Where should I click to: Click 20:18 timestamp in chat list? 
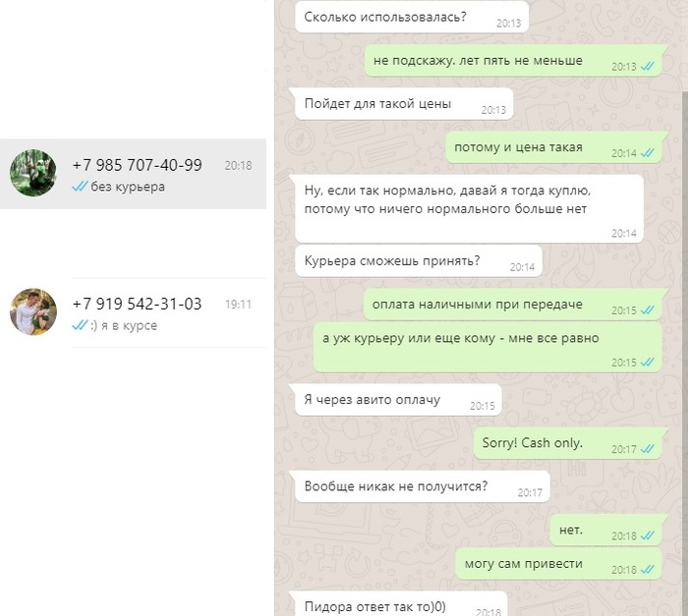tap(238, 165)
